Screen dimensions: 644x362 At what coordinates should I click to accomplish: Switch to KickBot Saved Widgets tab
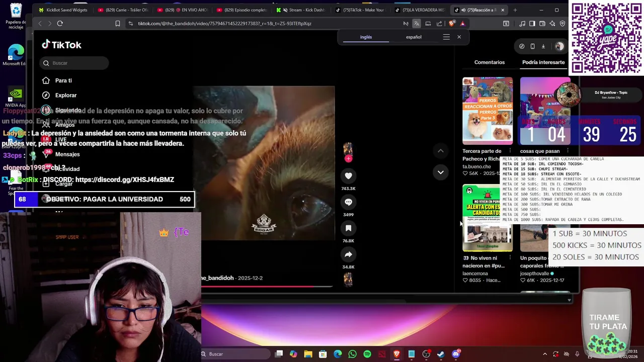pos(63,10)
